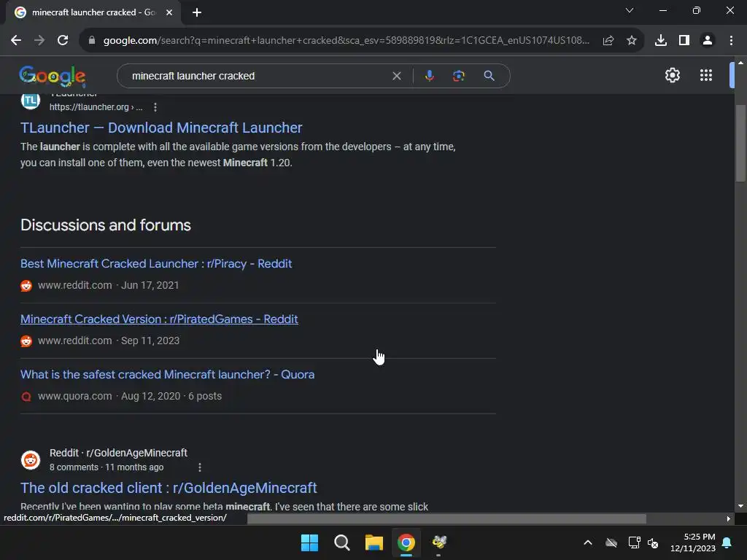Click the horizontal scrollbar thumb
The image size is (747, 560).
click(446, 518)
